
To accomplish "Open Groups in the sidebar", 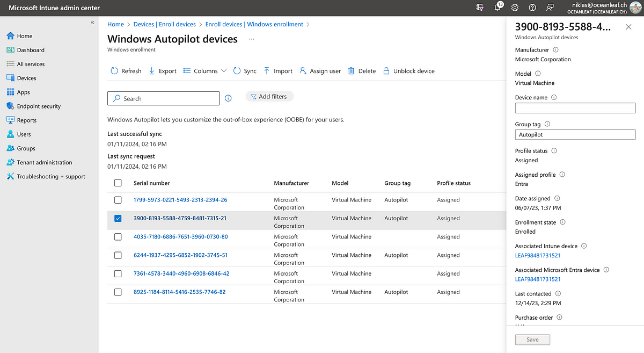I will pyautogui.click(x=21, y=148).
